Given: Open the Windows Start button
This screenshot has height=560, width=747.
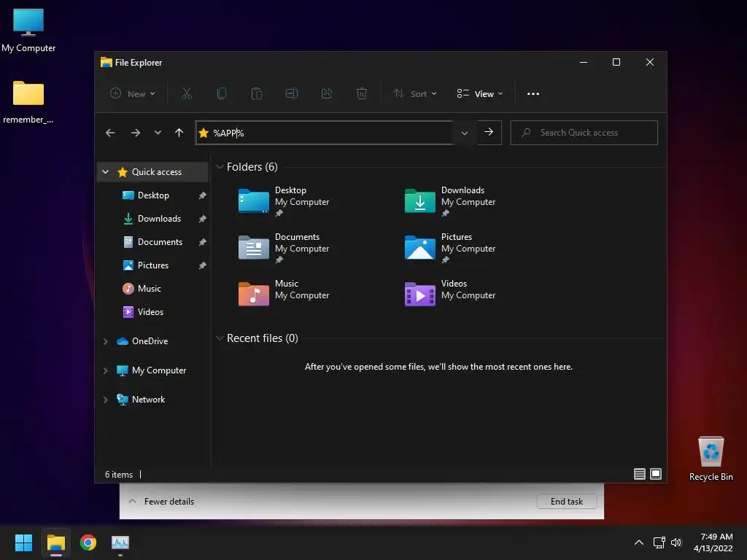Looking at the screenshot, I should [x=23, y=542].
